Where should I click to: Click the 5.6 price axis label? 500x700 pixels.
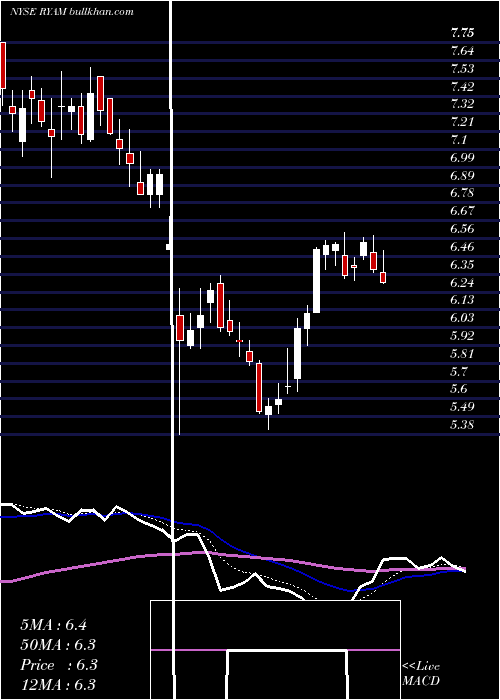(x=459, y=389)
